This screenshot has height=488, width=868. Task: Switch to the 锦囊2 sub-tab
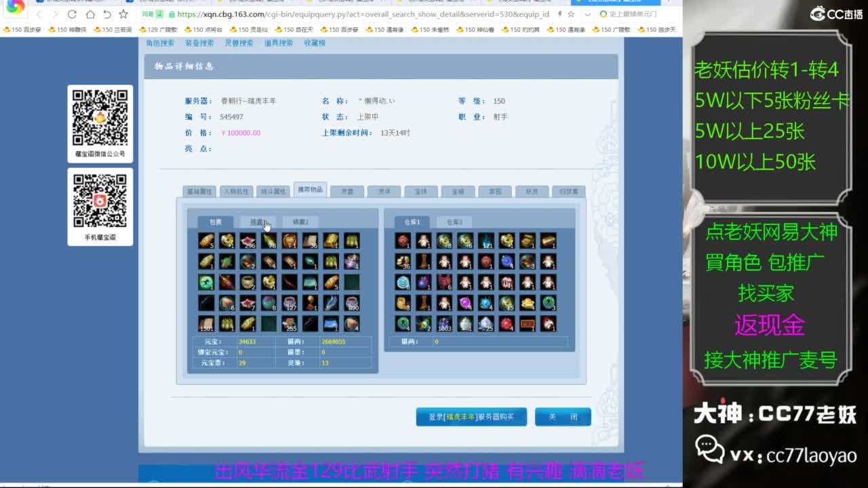click(x=300, y=222)
